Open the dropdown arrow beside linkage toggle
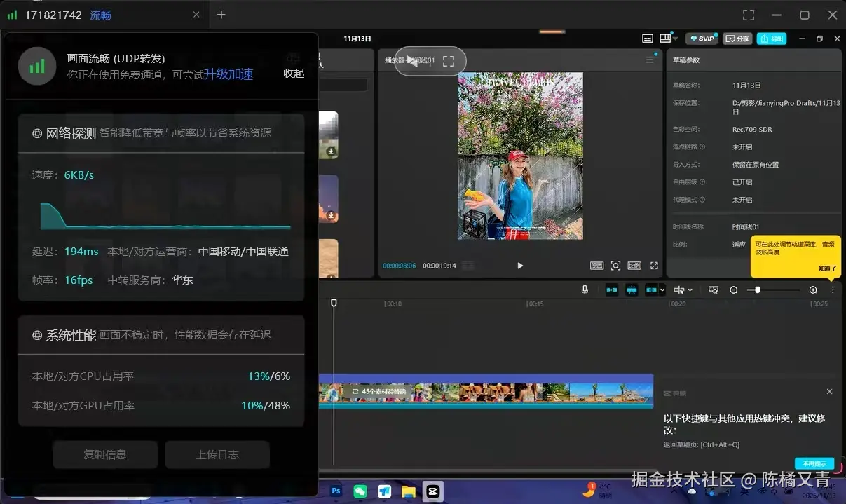This screenshot has width=846, height=504. (662, 290)
